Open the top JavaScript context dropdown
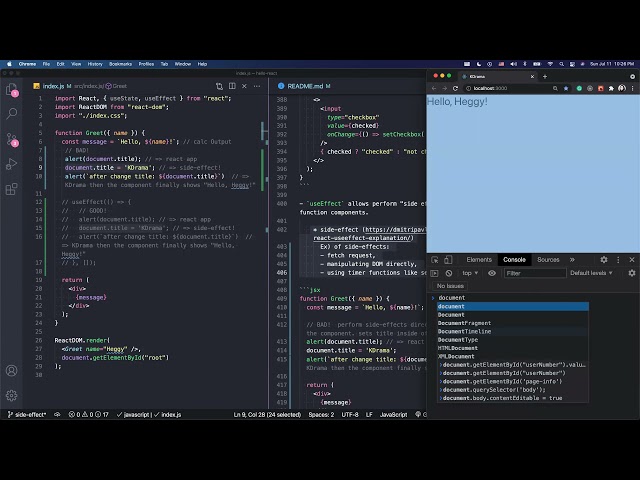640x480 pixels. (470, 273)
